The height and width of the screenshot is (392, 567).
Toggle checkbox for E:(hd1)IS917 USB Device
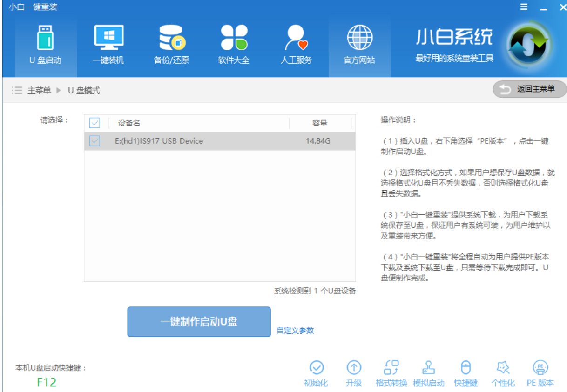pos(95,141)
